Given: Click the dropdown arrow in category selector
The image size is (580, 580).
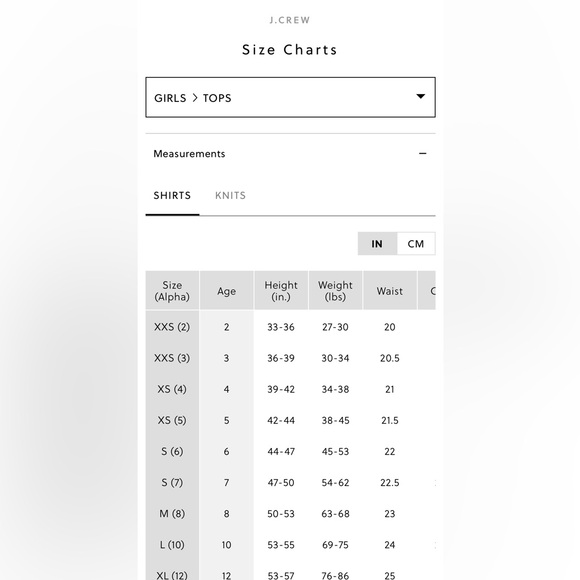Looking at the screenshot, I should coord(421,96).
